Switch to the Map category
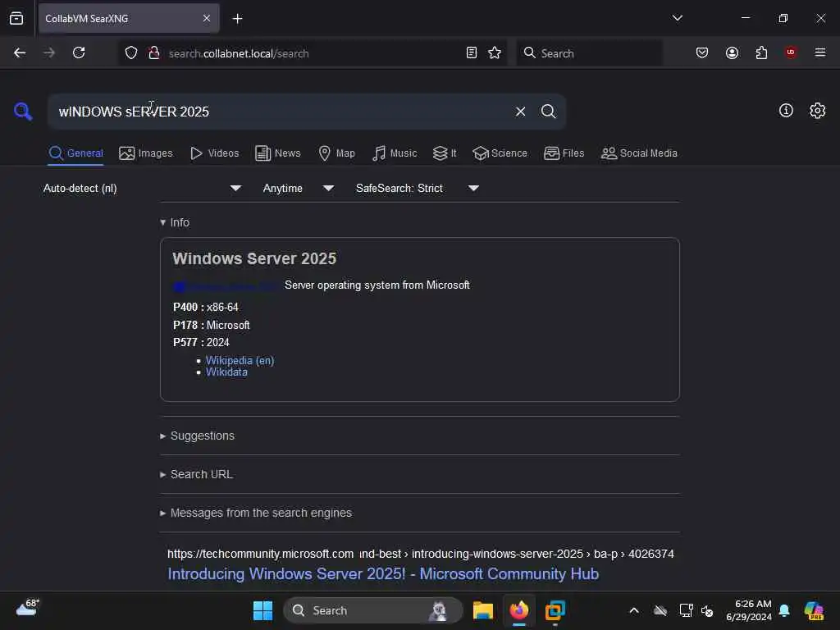This screenshot has width=840, height=630. (336, 153)
